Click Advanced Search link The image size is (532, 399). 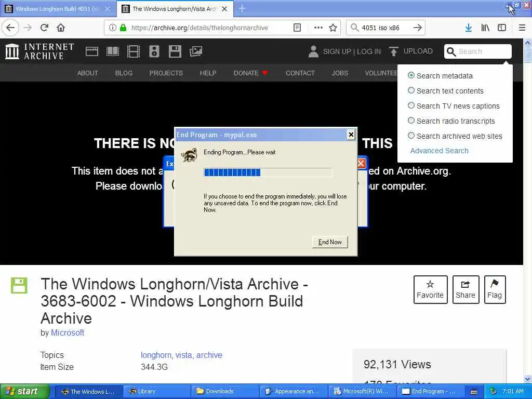(x=440, y=151)
